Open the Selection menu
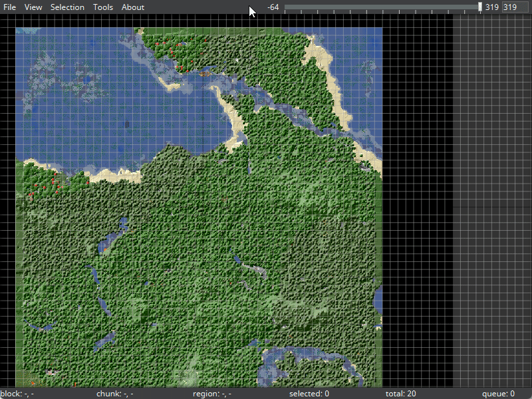The width and height of the screenshot is (532, 399). click(67, 7)
